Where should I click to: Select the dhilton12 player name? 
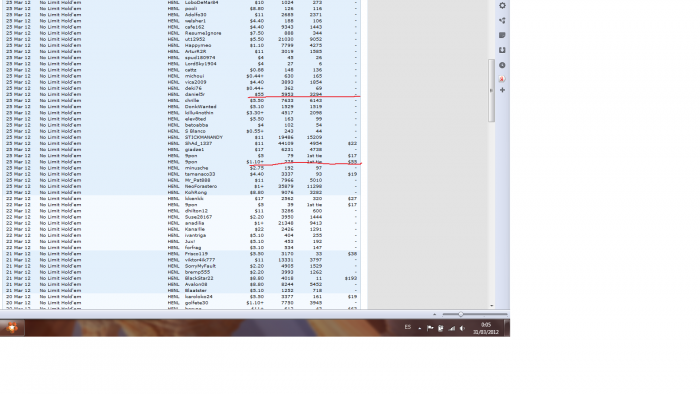(196, 211)
